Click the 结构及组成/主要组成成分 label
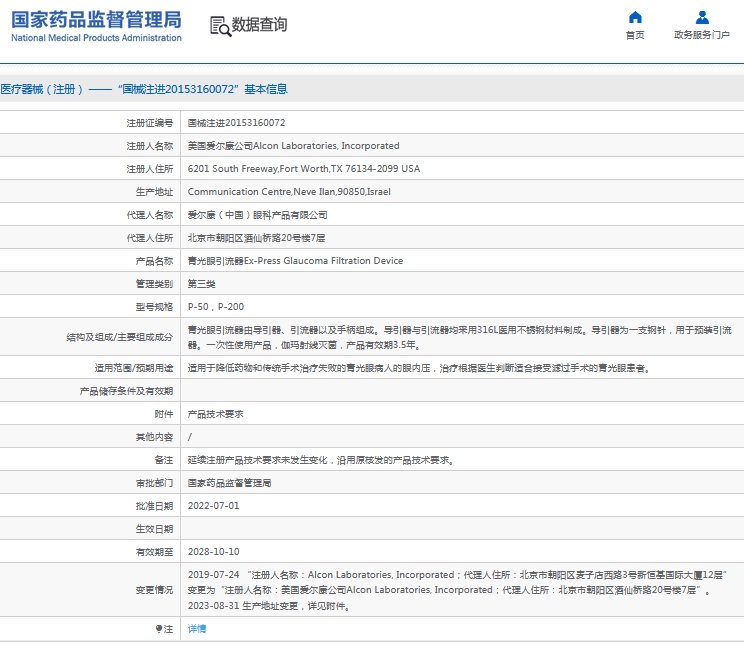Image resolution: width=744 pixels, height=646 pixels. [120, 337]
